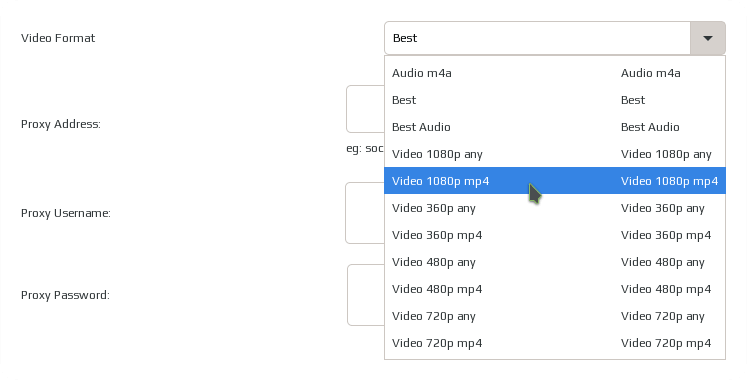The image size is (747, 380).
Task: Click the Proxy Address input field
Action: tap(365, 109)
